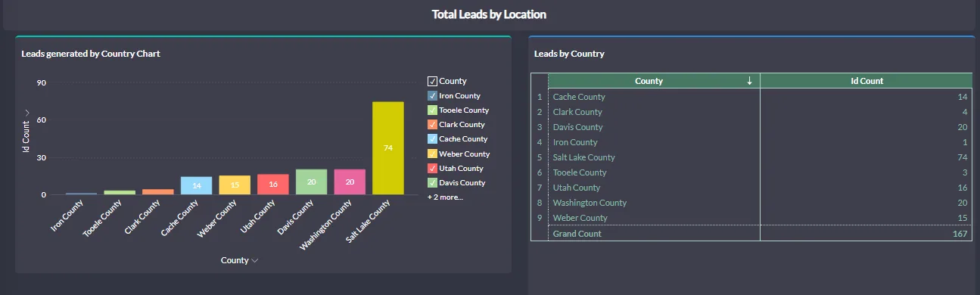The image size is (980, 295).
Task: Open the Cache County link in table
Action: click(x=579, y=97)
